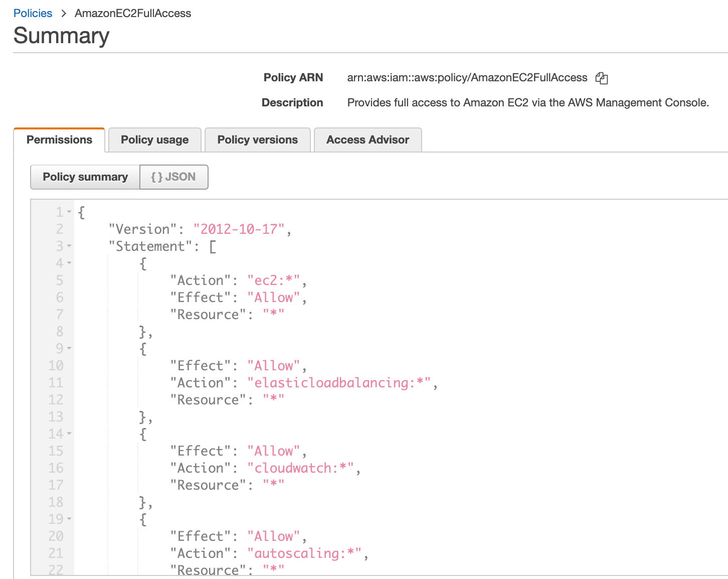Collapse the ec2 statement block on line 4
Screen dimensions: 728x579
click(69, 263)
